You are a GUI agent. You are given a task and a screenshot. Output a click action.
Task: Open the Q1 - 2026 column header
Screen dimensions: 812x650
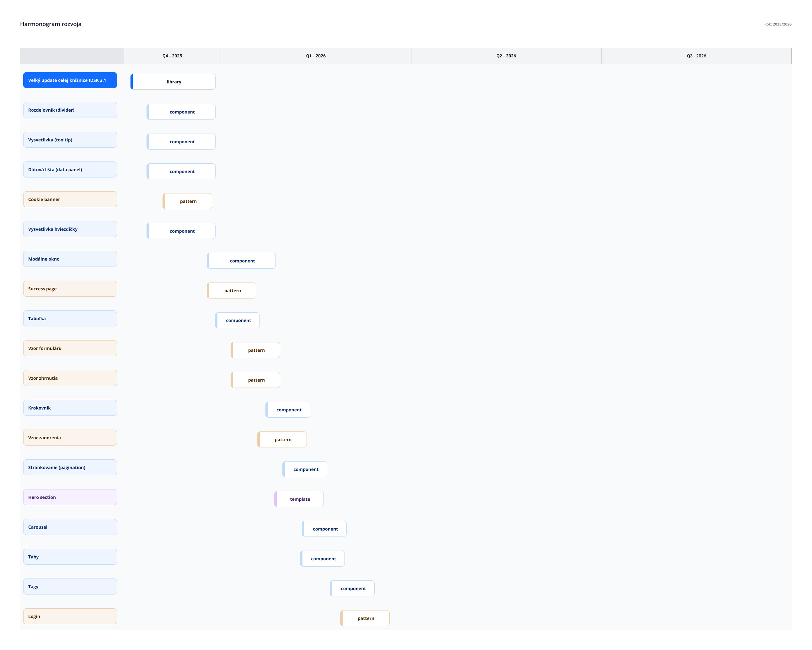click(316, 56)
